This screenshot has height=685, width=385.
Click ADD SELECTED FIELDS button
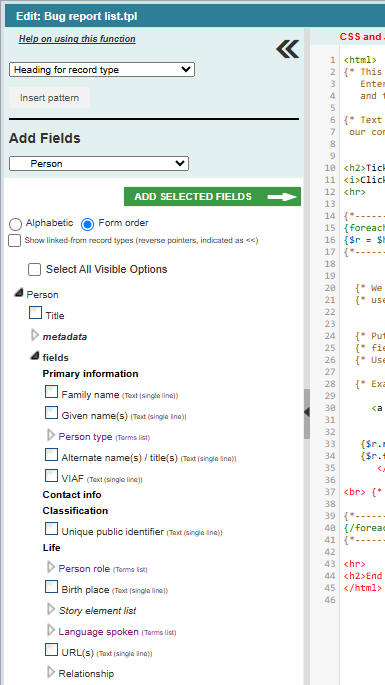point(212,197)
